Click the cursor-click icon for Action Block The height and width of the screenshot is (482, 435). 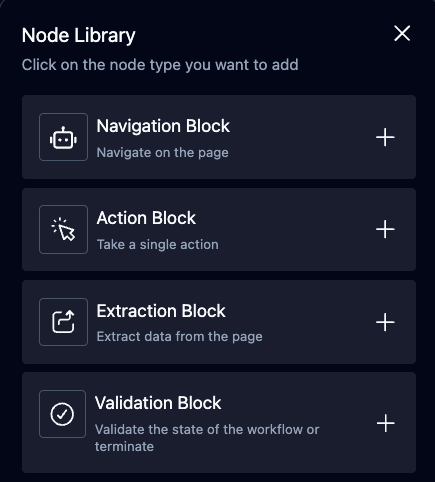point(63,229)
